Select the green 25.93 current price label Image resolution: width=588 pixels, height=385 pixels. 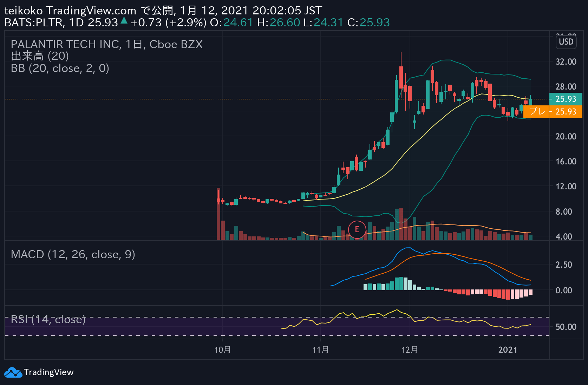point(566,99)
